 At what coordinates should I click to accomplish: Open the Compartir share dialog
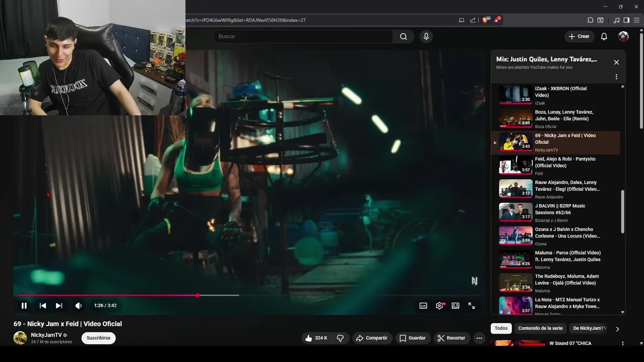pos(372,338)
